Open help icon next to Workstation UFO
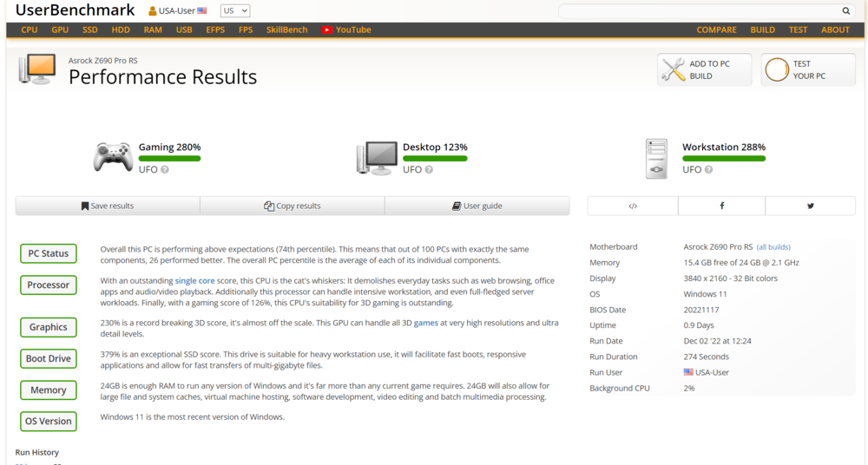 (708, 169)
